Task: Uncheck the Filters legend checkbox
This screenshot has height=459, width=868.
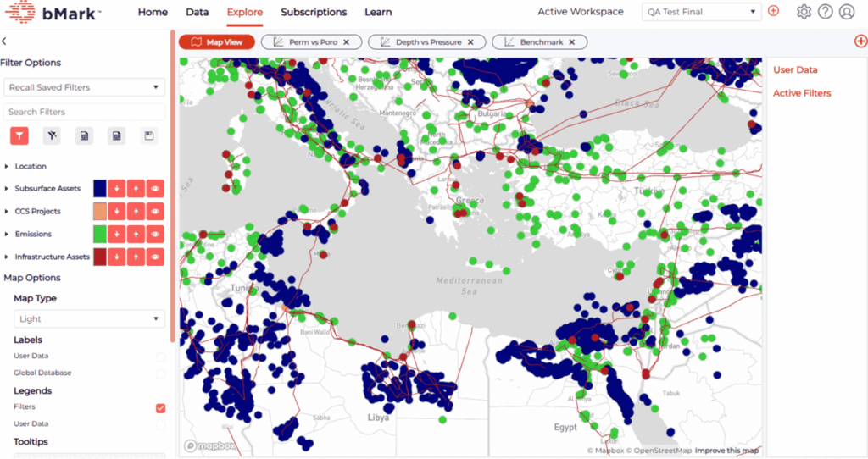Action: (160, 408)
